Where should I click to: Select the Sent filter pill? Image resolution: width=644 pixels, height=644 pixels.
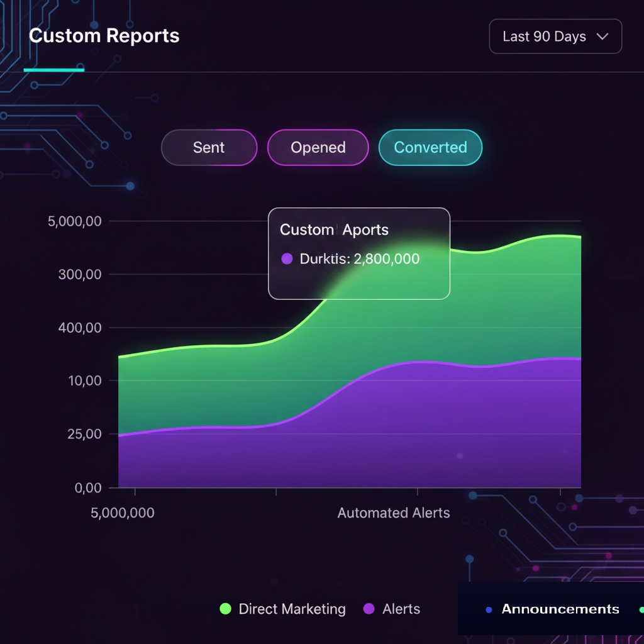[x=209, y=148]
